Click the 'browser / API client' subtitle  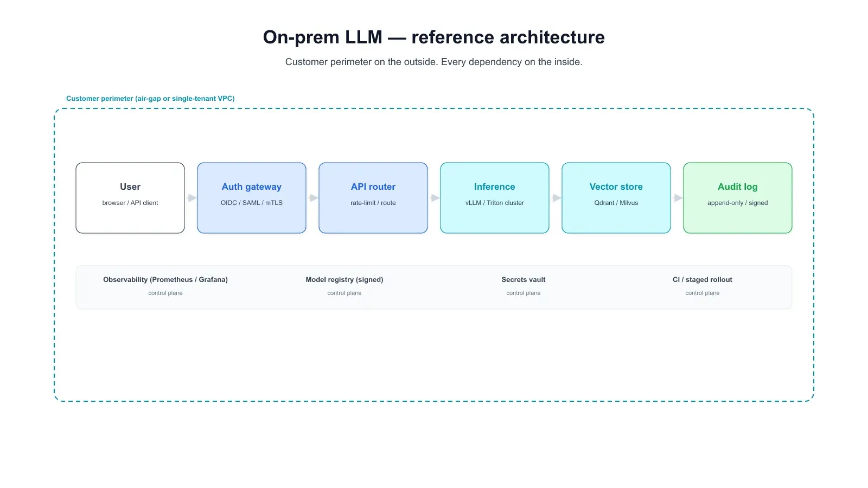pyautogui.click(x=130, y=203)
